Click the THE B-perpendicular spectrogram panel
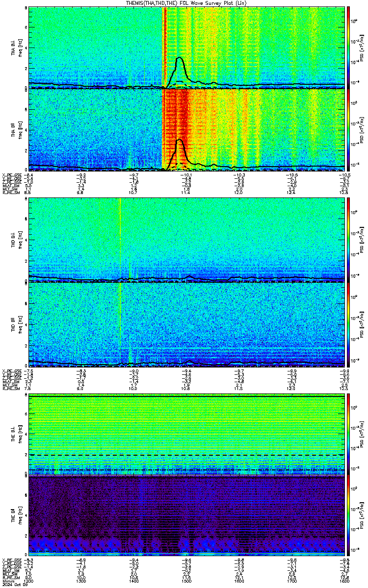Viewport: 368px width, 588px height. coord(187,434)
